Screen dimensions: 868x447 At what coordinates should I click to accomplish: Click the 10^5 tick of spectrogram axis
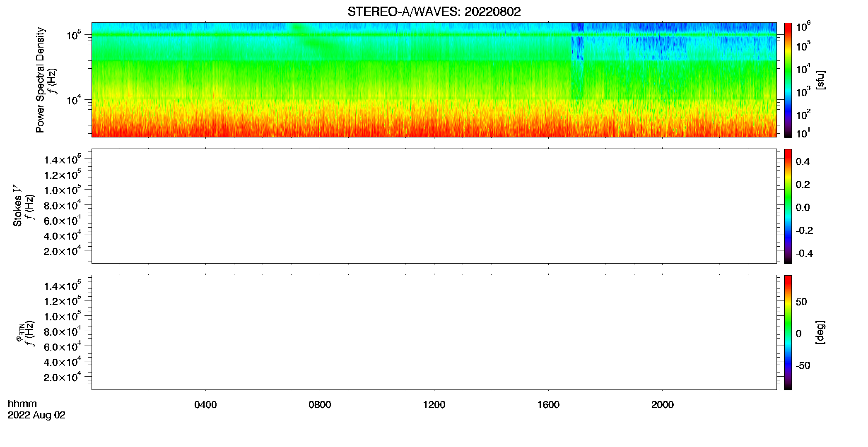click(74, 35)
